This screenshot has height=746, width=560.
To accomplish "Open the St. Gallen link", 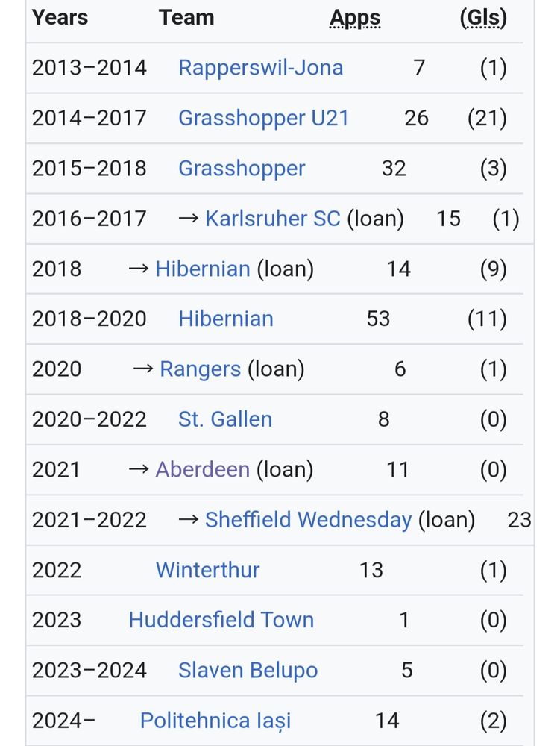I will (x=225, y=419).
